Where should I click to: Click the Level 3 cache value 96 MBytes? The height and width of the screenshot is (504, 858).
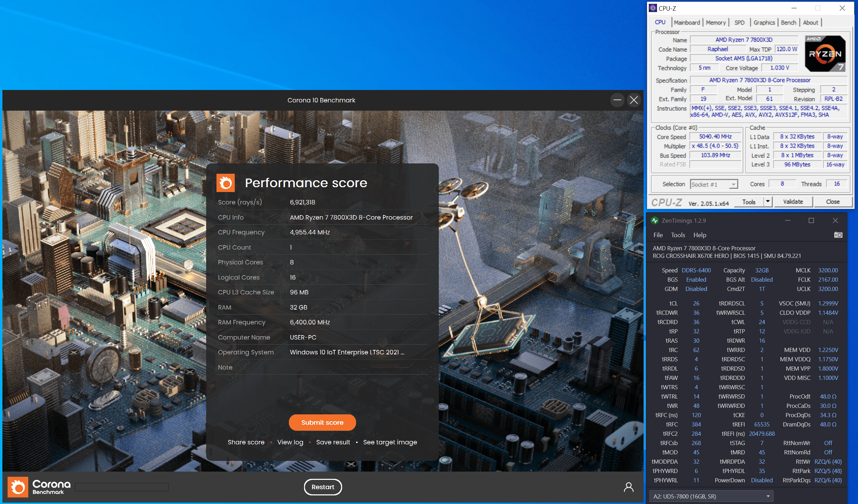(797, 165)
